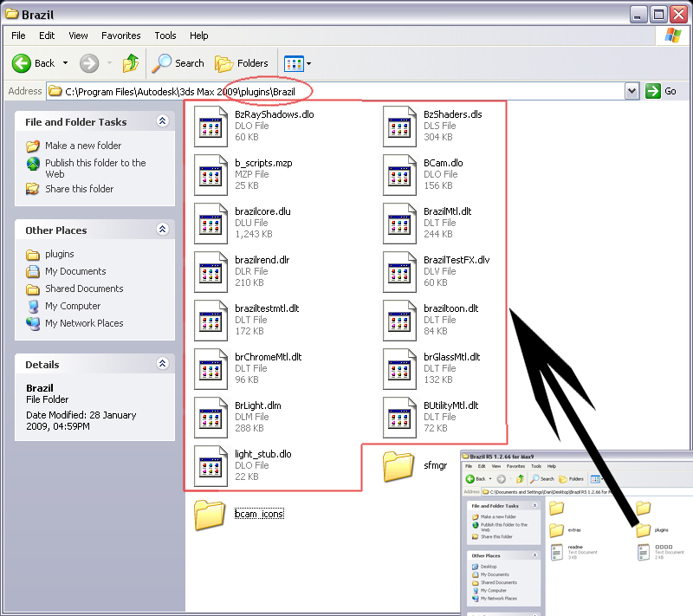Select the brazilcore.dlu file icon
This screenshot has height=616, width=693.
(210, 224)
